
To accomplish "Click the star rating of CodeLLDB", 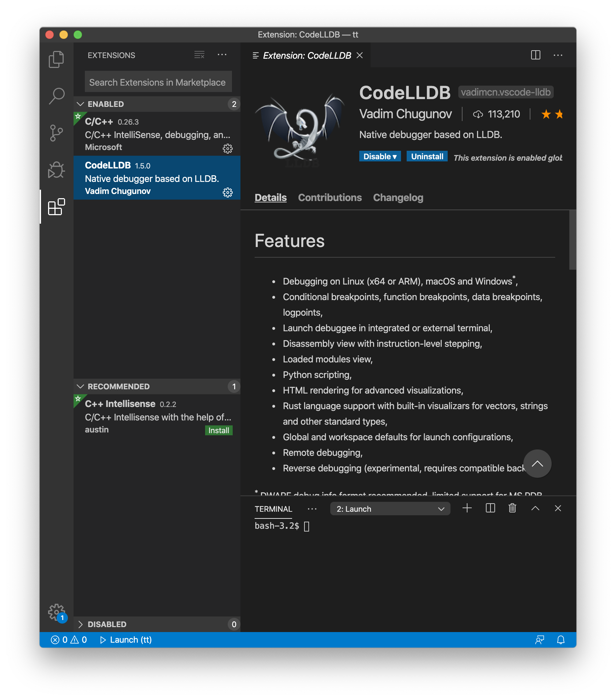I will 552,114.
